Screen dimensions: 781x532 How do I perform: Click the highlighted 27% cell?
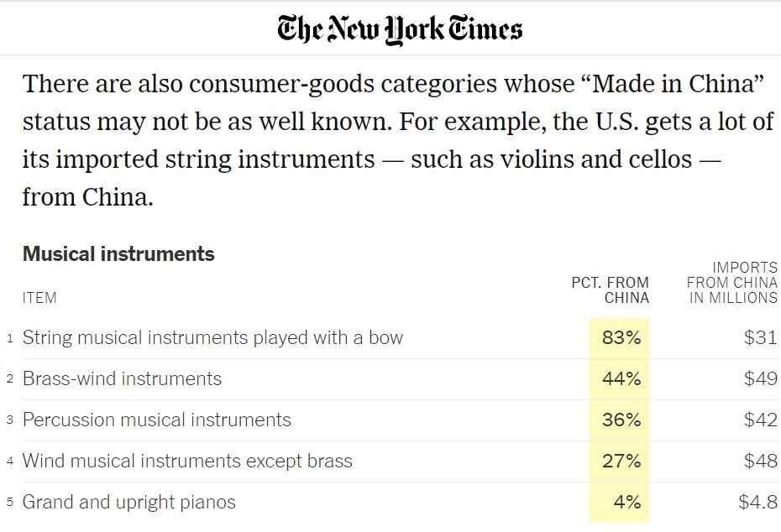[x=621, y=461]
